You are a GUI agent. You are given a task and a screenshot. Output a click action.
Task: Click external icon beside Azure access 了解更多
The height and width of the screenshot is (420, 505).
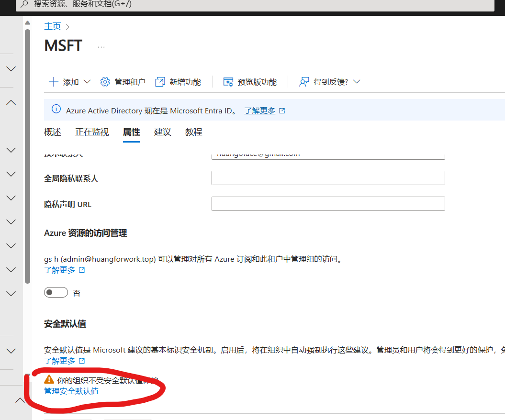(82, 270)
